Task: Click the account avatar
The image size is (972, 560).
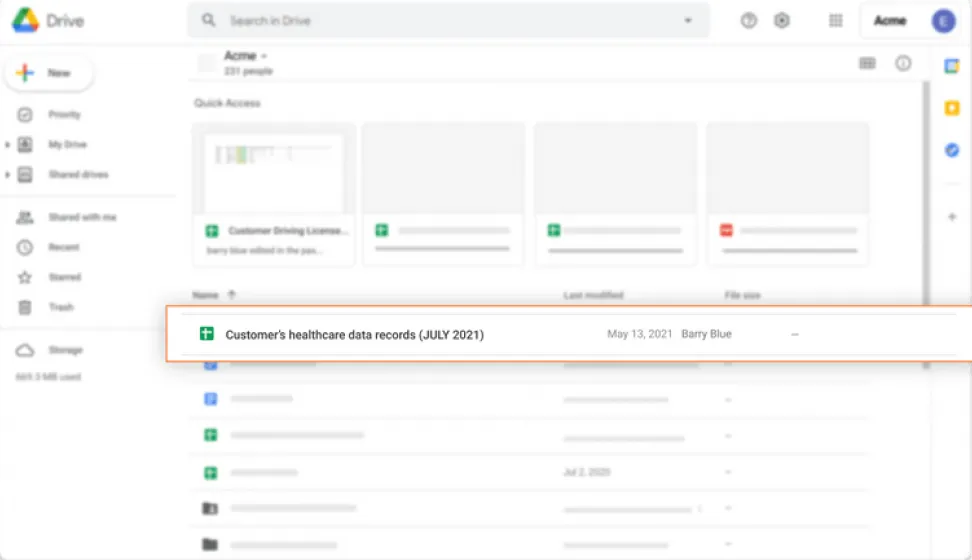Action: [943, 21]
